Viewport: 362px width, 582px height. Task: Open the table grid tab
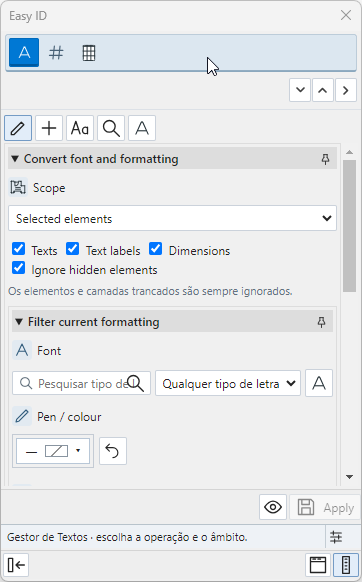point(89,53)
